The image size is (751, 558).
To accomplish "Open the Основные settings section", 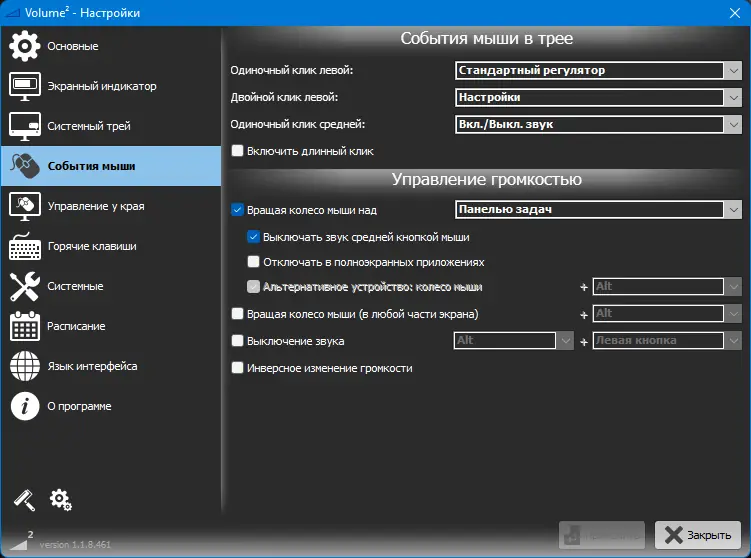I will coord(111,46).
